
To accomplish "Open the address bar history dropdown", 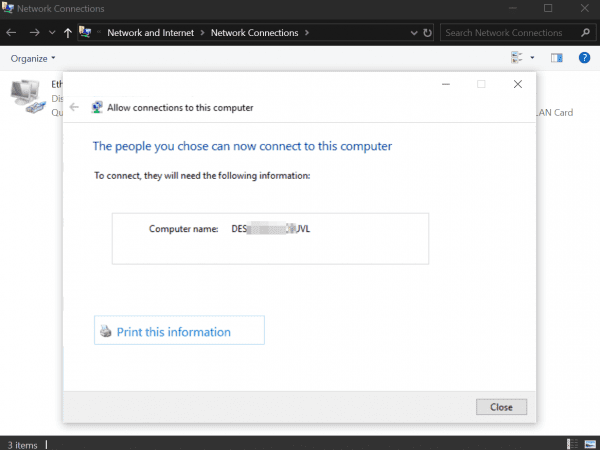I will pyautogui.click(x=414, y=32).
